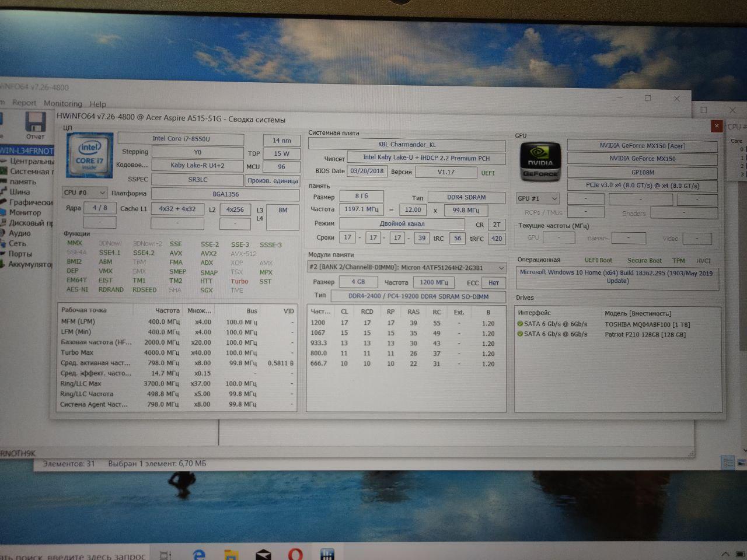Click the Произв. единица button
Image resolution: width=747 pixels, height=560 pixels.
tap(273, 180)
